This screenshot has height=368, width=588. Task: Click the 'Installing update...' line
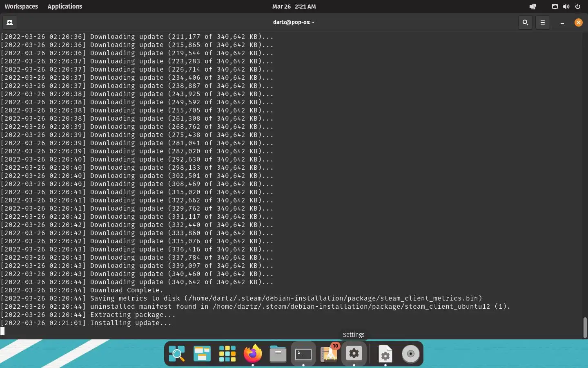(x=86, y=323)
